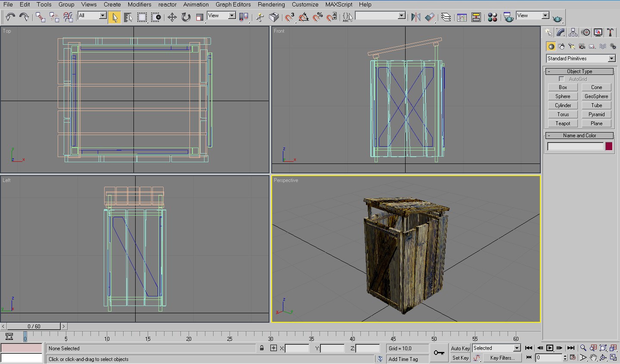This screenshot has width=620, height=364.
Task: Open the Standard Primitives dropdown
Action: point(611,59)
